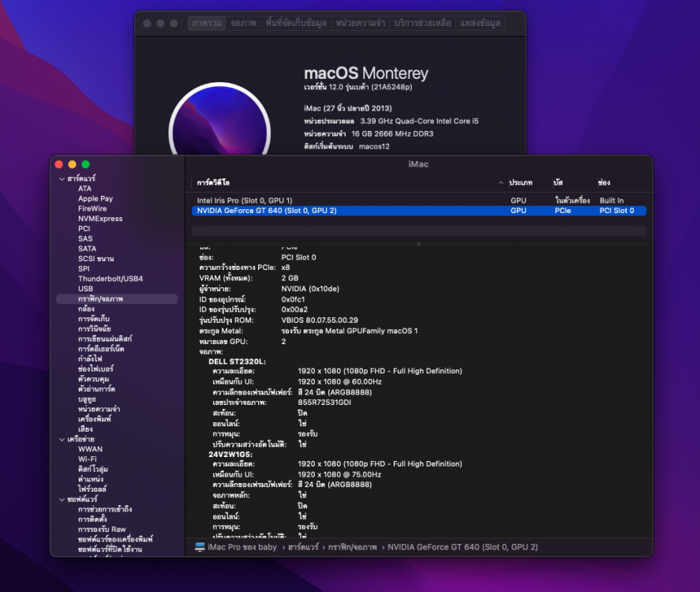Toggle sort order arrow in การ์ดวิดีโอ column header
This screenshot has height=592, width=700.
tap(501, 182)
